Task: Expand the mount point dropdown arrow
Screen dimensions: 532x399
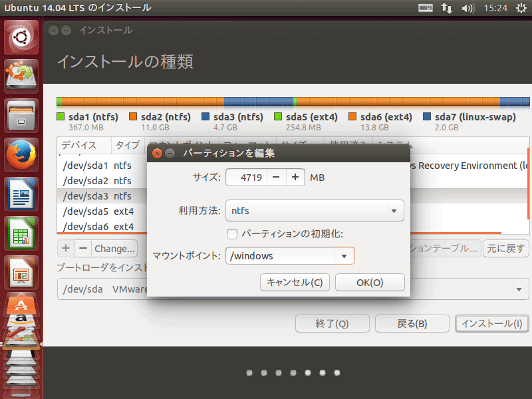Action: pos(344,256)
